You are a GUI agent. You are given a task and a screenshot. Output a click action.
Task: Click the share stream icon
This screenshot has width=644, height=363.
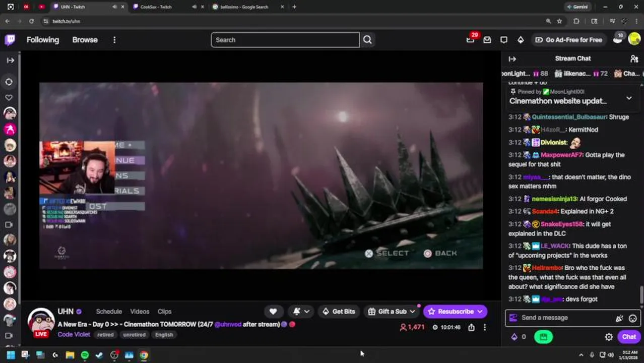(471, 327)
